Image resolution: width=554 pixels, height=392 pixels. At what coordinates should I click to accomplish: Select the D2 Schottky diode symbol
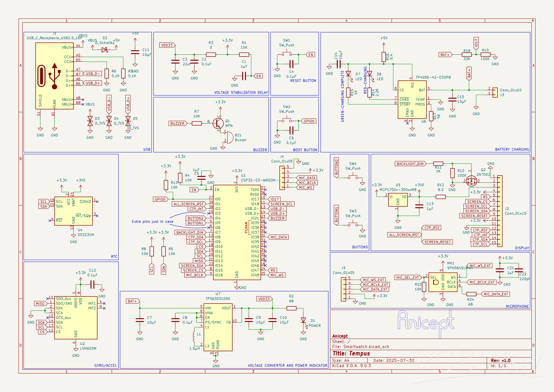104,50
